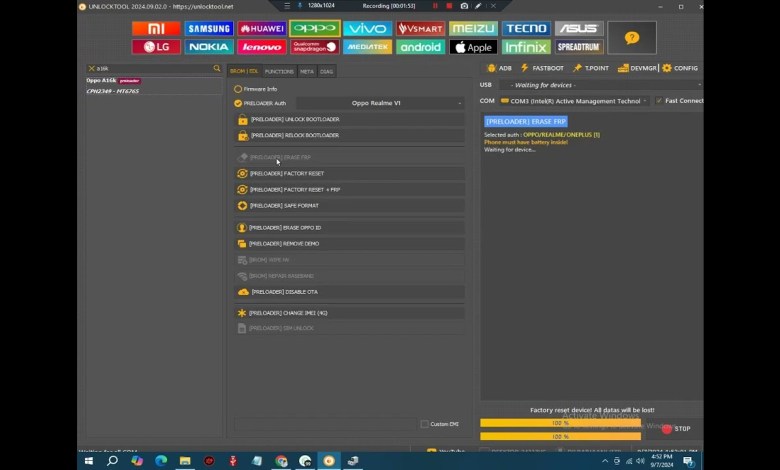780x470 pixels.
Task: Select the Oppo A16k model entry
Action: point(154,80)
